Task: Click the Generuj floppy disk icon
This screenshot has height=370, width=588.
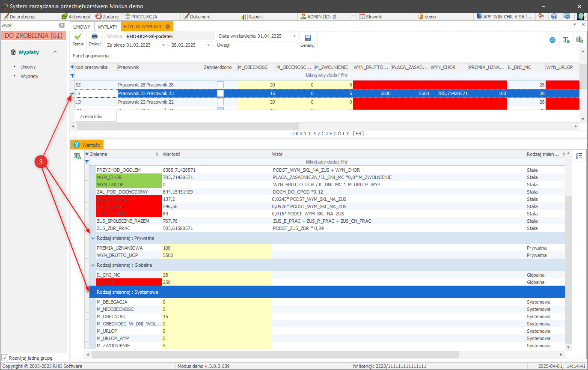Action: coord(307,38)
